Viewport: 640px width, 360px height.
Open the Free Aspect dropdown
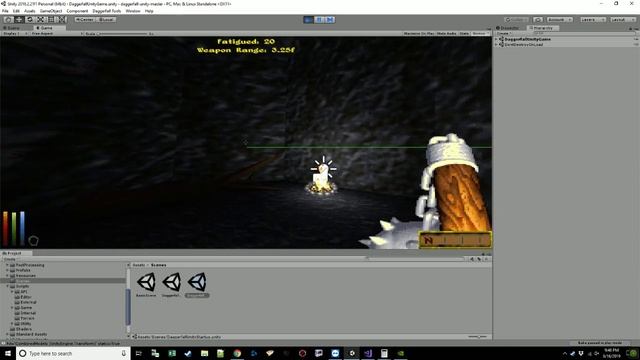coord(57,33)
